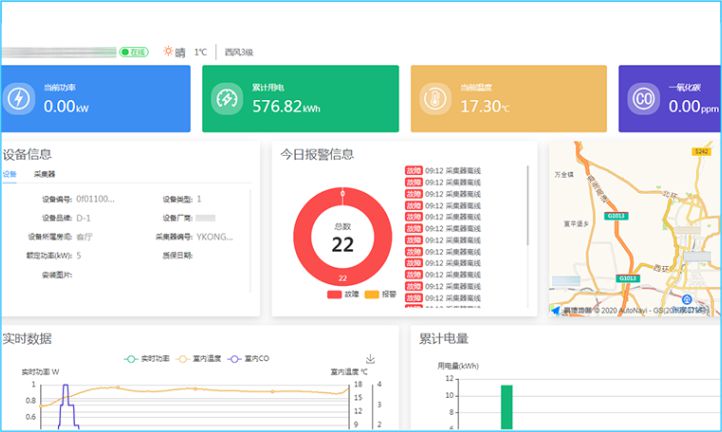The image size is (722, 432).
Task: Click the lightning icon on 当前功率 card
Action: pyautogui.click(x=20, y=99)
